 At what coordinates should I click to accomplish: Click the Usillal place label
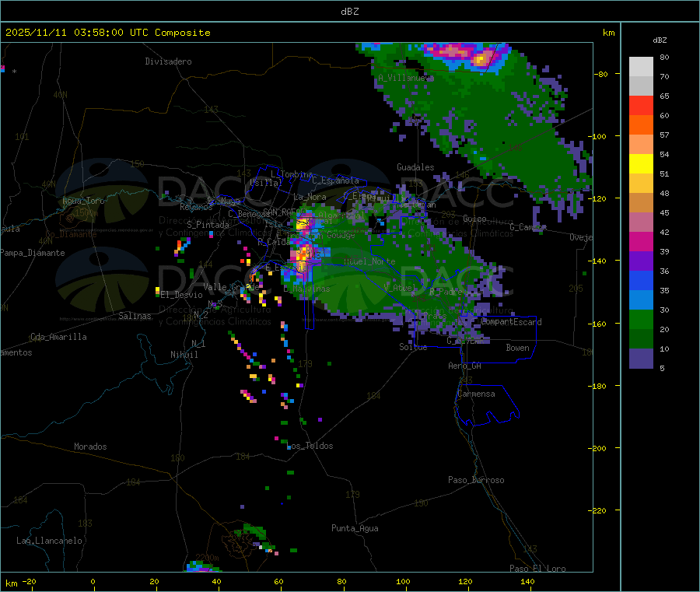click(x=266, y=183)
